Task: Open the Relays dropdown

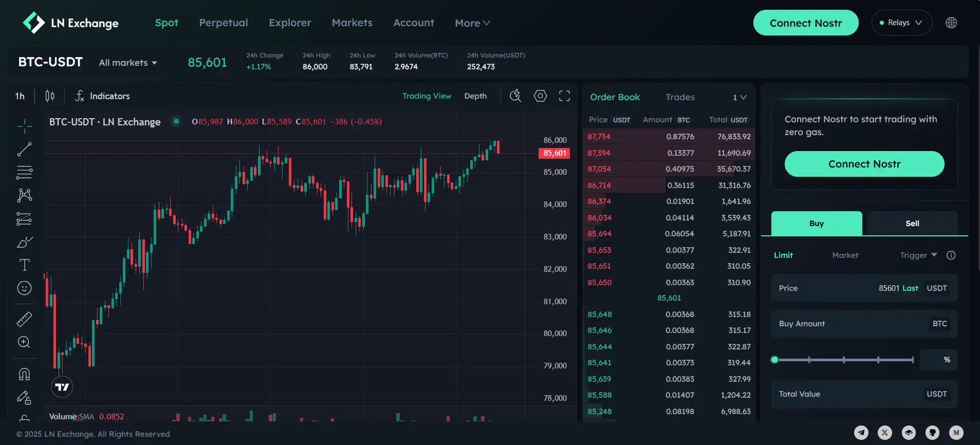Action: 901,23
